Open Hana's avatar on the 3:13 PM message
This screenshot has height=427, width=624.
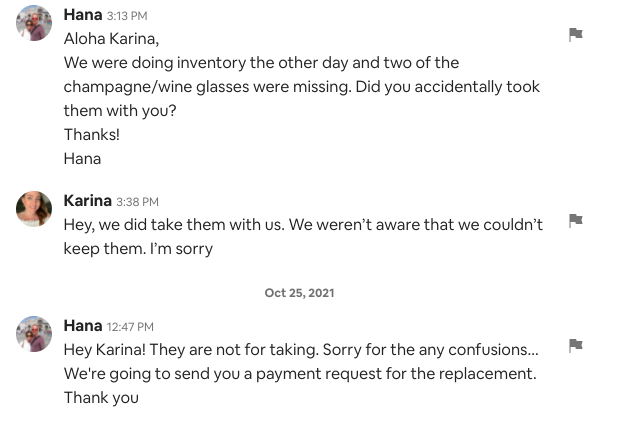click(x=34, y=23)
